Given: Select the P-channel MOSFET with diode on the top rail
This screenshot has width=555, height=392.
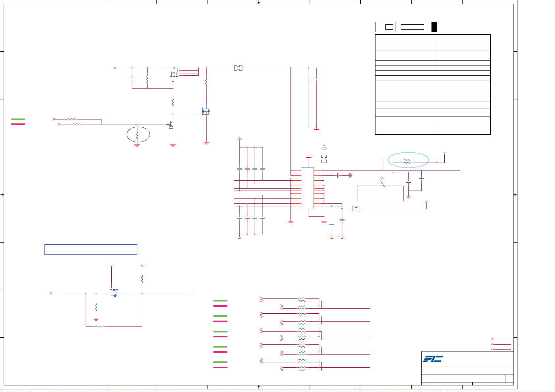Looking at the screenshot, I should click(174, 72).
